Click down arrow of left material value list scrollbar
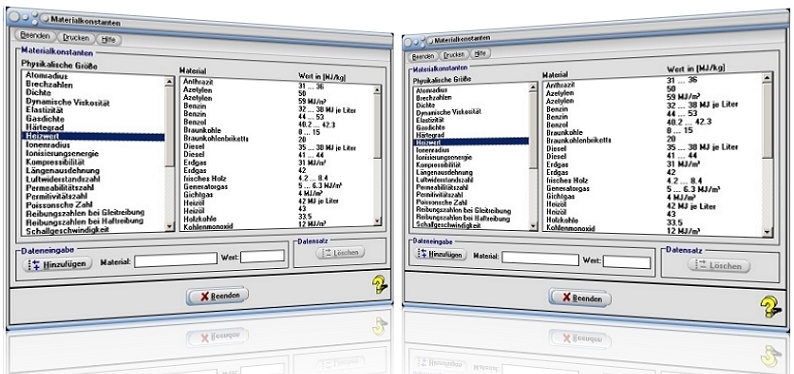Image resolution: width=794 pixels, height=374 pixels. click(377, 221)
